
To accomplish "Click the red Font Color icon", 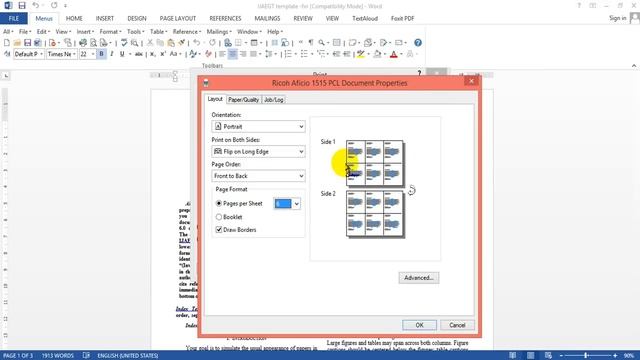I will click(x=393, y=54).
